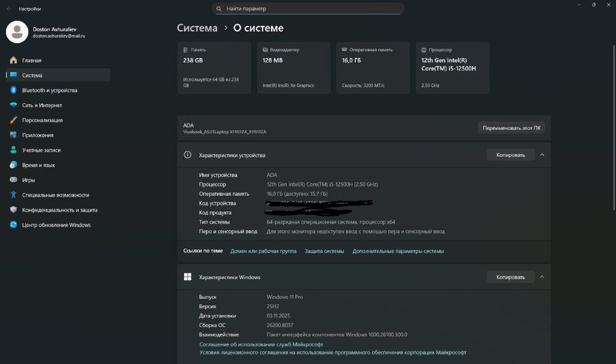Click the Сеть и Интернет Wi-Fi icon

[14, 105]
